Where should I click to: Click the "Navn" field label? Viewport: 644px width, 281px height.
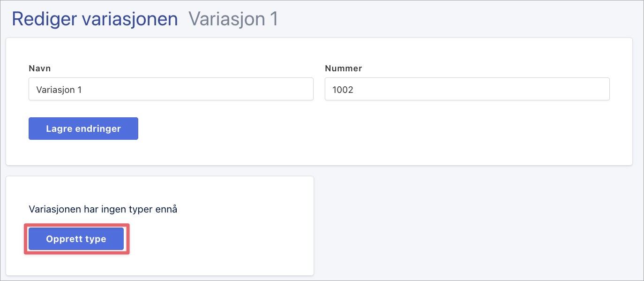click(x=39, y=68)
